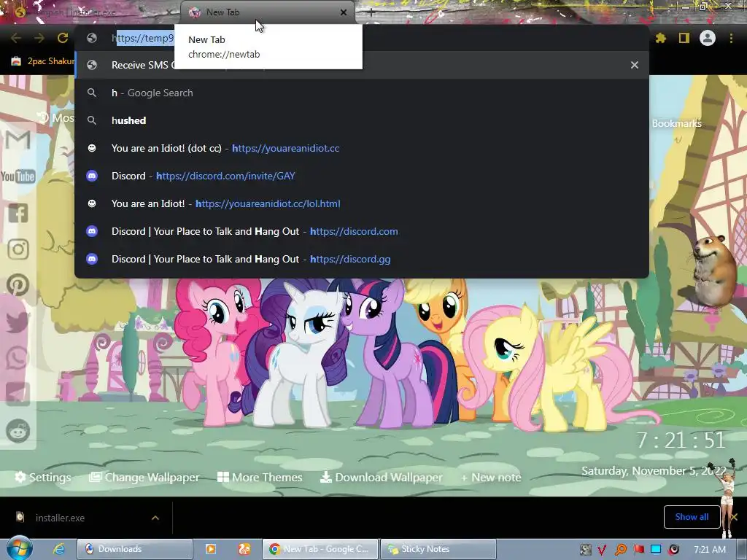Expand the installer.exe download options chevron
This screenshot has width=747, height=560.
pos(155,518)
